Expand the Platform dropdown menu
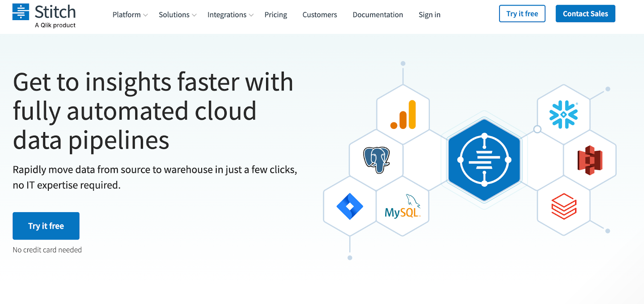Image resolution: width=644 pixels, height=304 pixels. pyautogui.click(x=130, y=15)
